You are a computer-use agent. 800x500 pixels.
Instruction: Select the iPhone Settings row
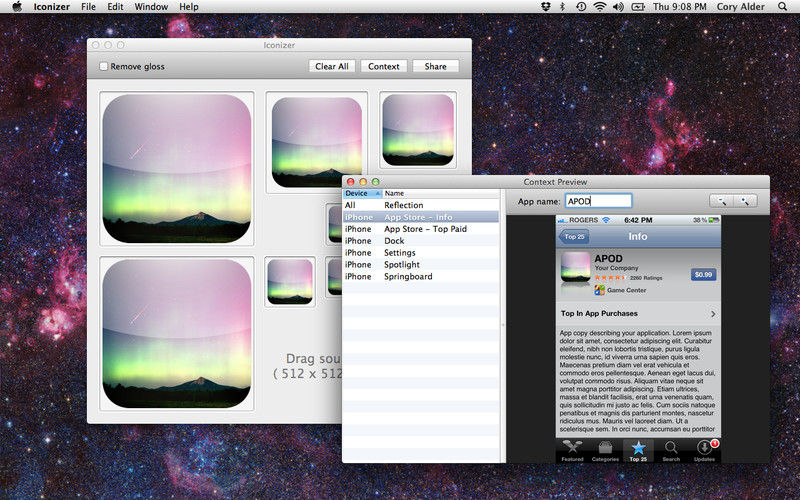point(421,253)
